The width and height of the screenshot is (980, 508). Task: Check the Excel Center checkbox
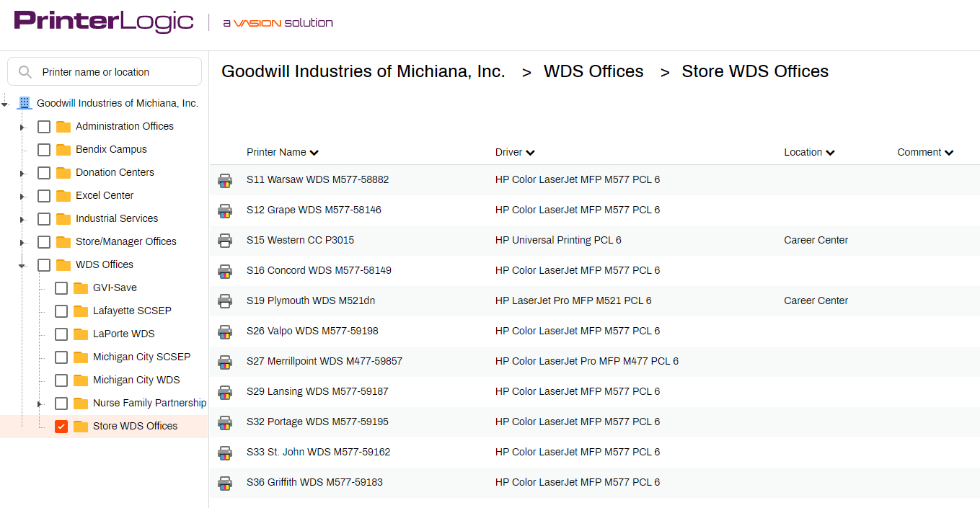click(x=44, y=196)
